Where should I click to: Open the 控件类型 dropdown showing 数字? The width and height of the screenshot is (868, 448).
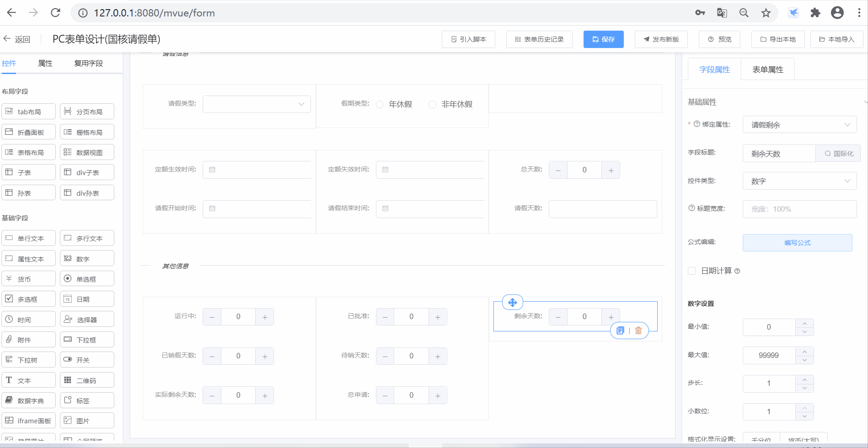tap(799, 181)
